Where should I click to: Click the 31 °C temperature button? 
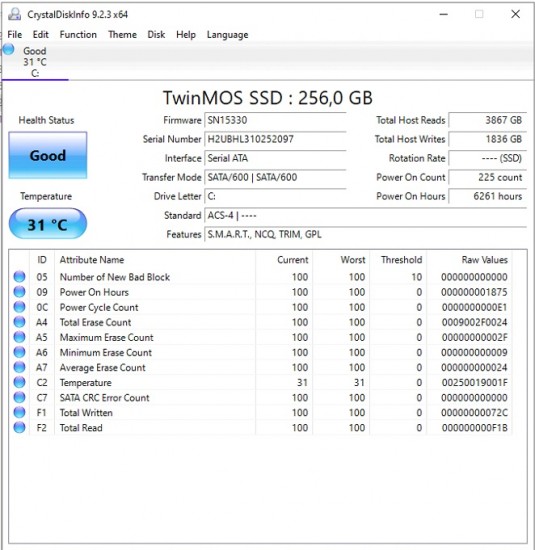click(48, 224)
